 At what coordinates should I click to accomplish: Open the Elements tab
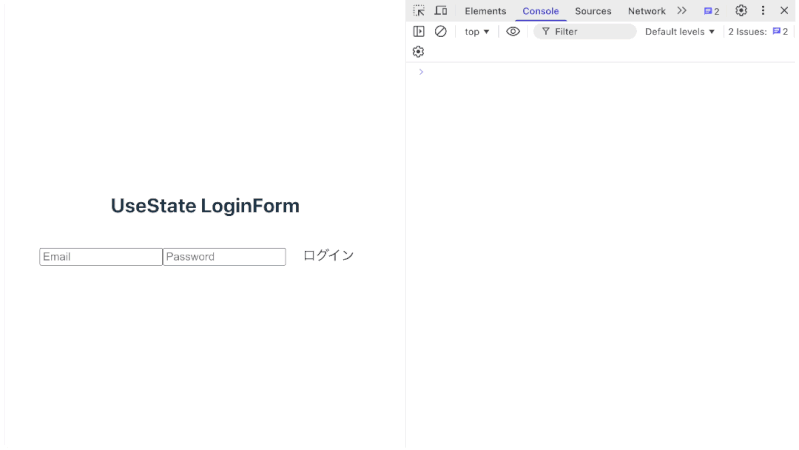pos(485,11)
